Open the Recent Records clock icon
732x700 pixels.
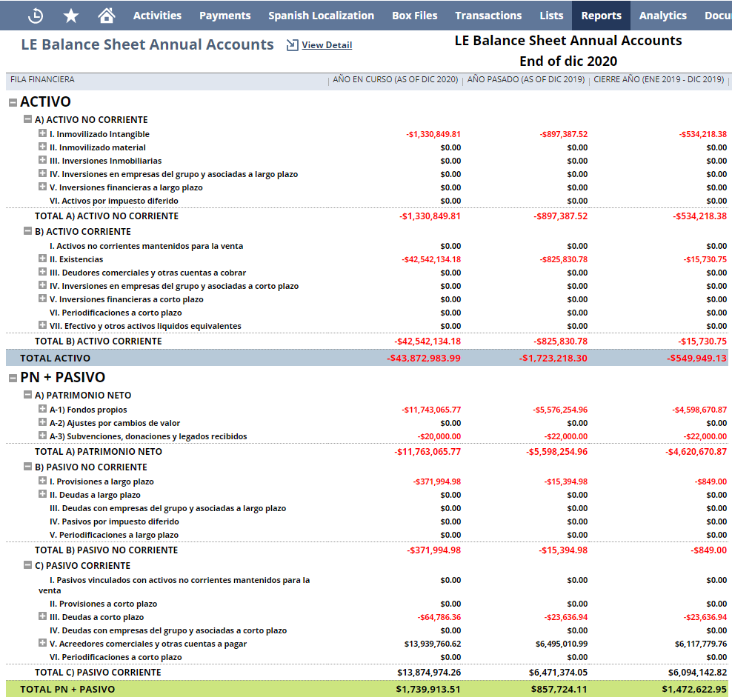[x=36, y=16]
